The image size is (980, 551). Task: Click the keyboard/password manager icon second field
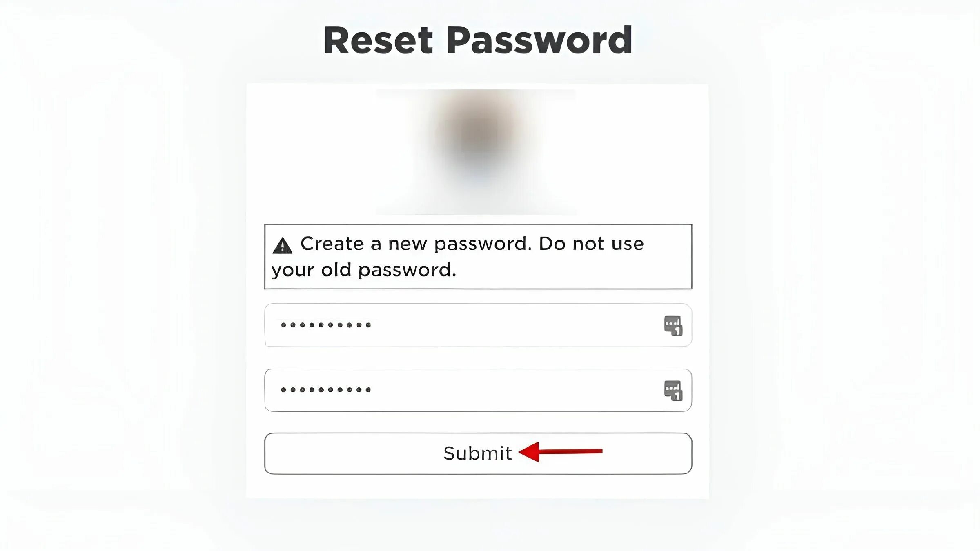coord(673,390)
